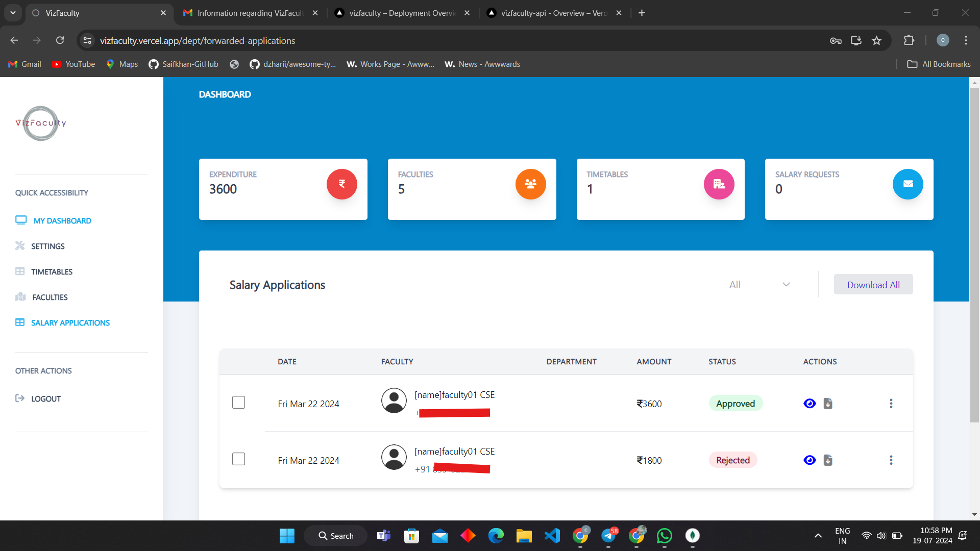Screen dimensions: 980x551
Task: Open WhatsApp from the taskbar
Action: tap(664, 536)
